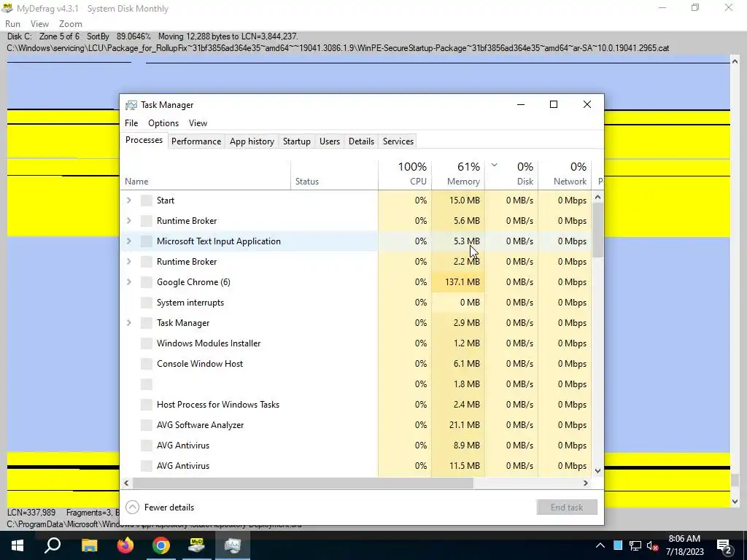
Task: Expand Google Chrome (6) process group
Action: (128, 282)
